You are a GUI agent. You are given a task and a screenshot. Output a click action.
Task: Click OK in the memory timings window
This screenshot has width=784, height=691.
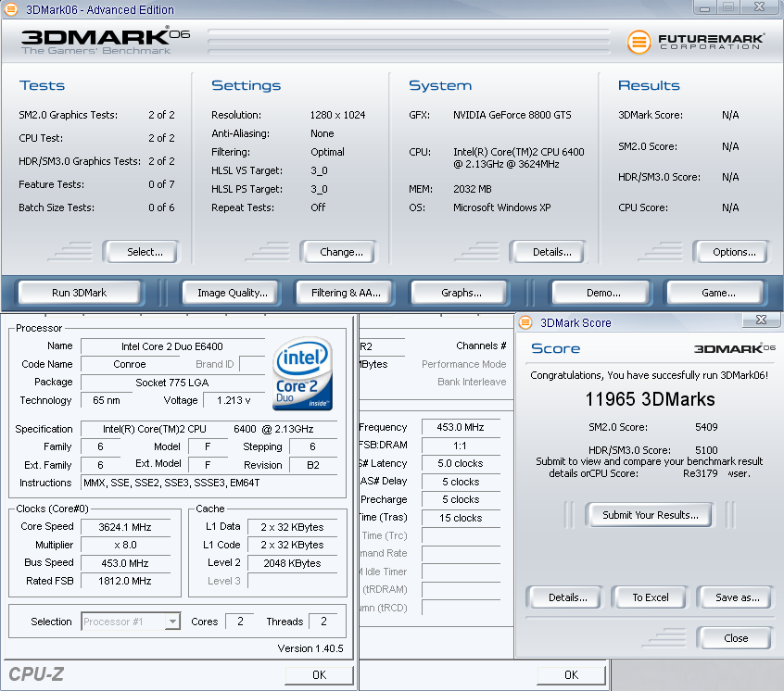point(571,675)
